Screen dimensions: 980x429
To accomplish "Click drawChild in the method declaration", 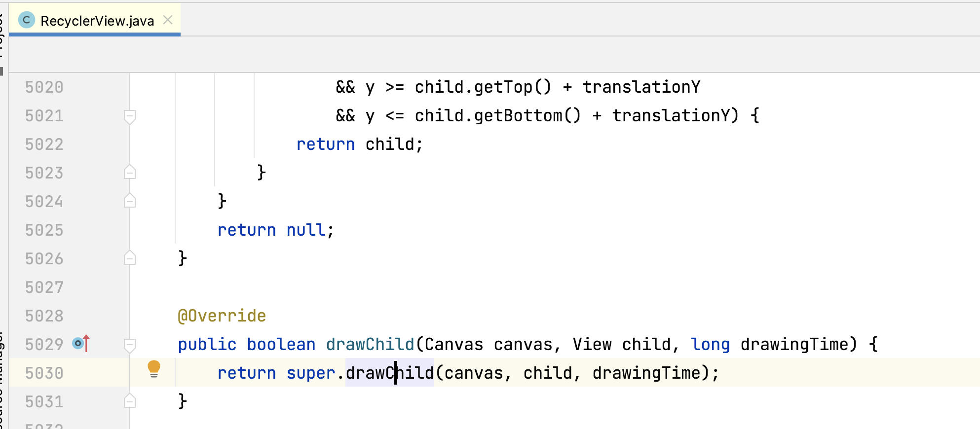I will coord(370,345).
